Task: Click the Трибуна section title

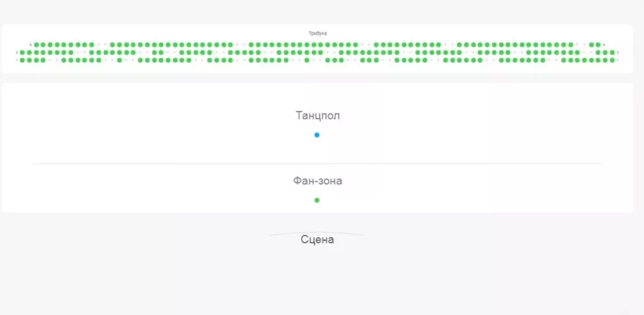Action: pos(318,34)
